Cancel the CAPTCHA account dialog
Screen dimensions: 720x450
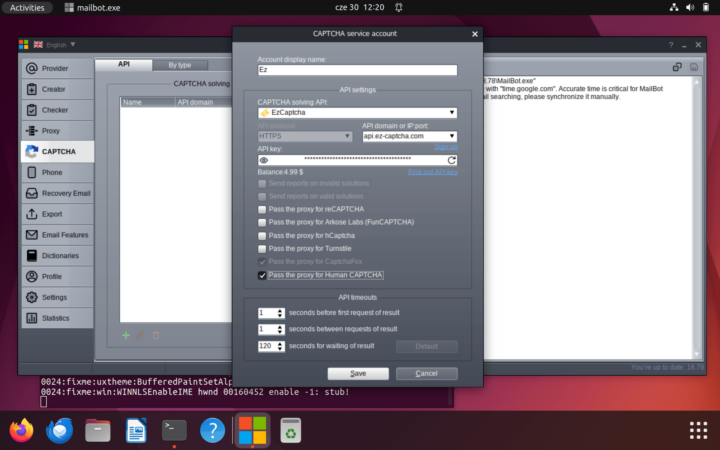(427, 374)
